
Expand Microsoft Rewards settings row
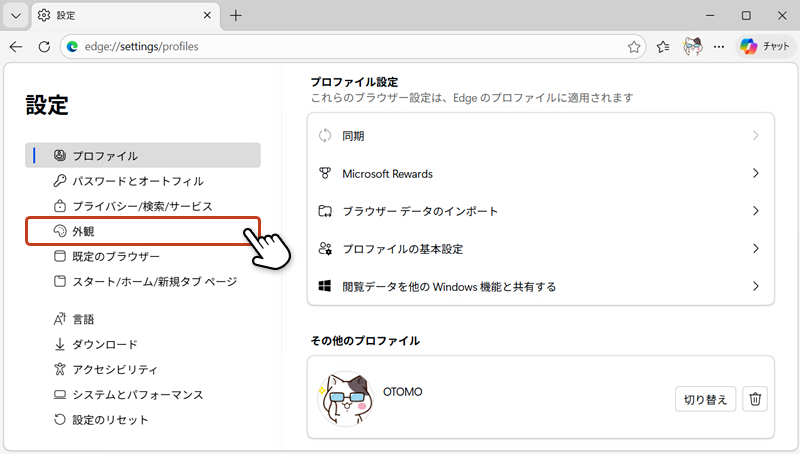click(540, 173)
